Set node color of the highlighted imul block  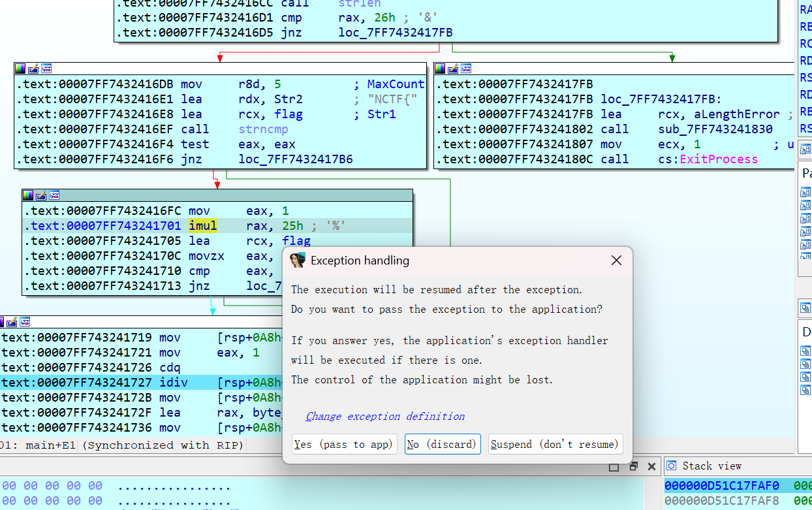pos(27,195)
